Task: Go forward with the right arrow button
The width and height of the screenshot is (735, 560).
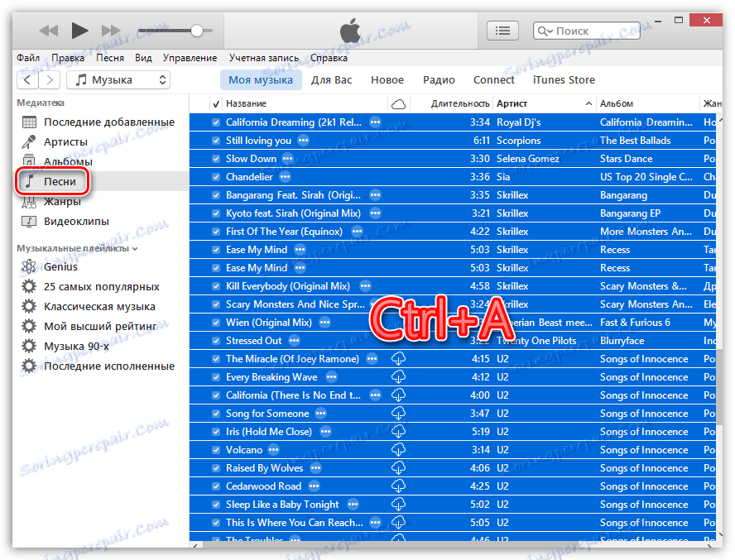Action: [x=49, y=80]
